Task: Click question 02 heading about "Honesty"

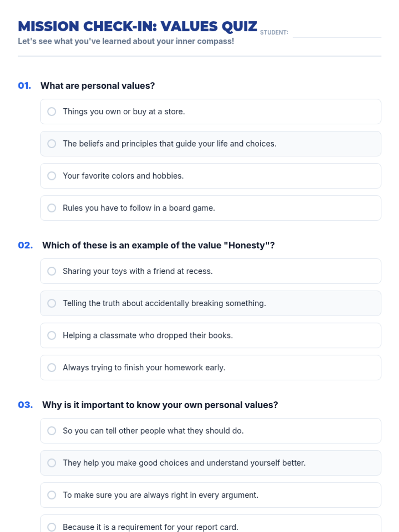Action: (x=158, y=245)
